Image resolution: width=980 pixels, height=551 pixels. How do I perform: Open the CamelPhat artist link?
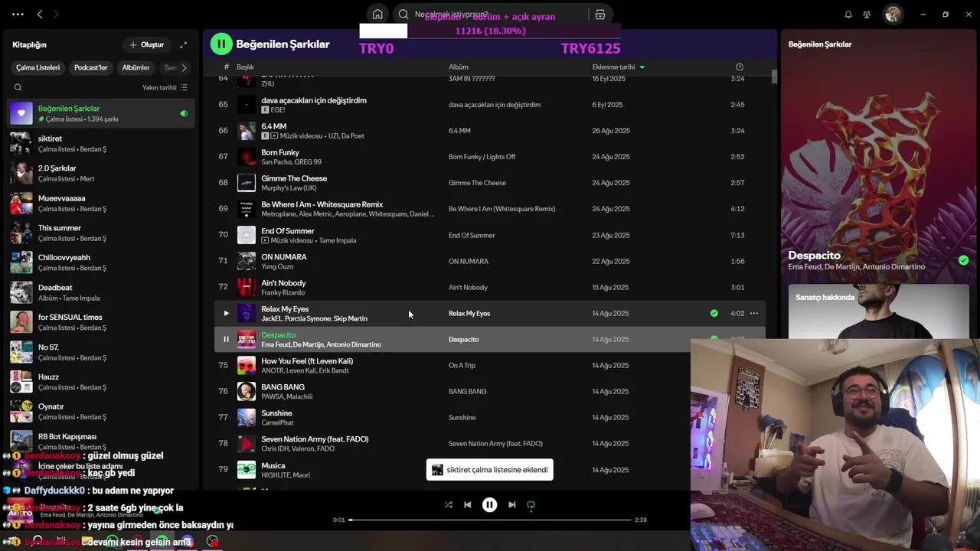(277, 422)
